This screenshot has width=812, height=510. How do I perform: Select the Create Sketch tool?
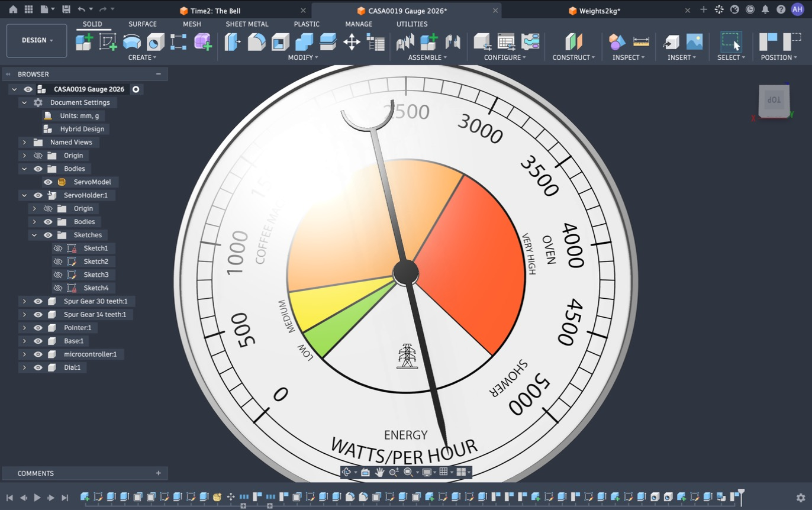pyautogui.click(x=108, y=42)
